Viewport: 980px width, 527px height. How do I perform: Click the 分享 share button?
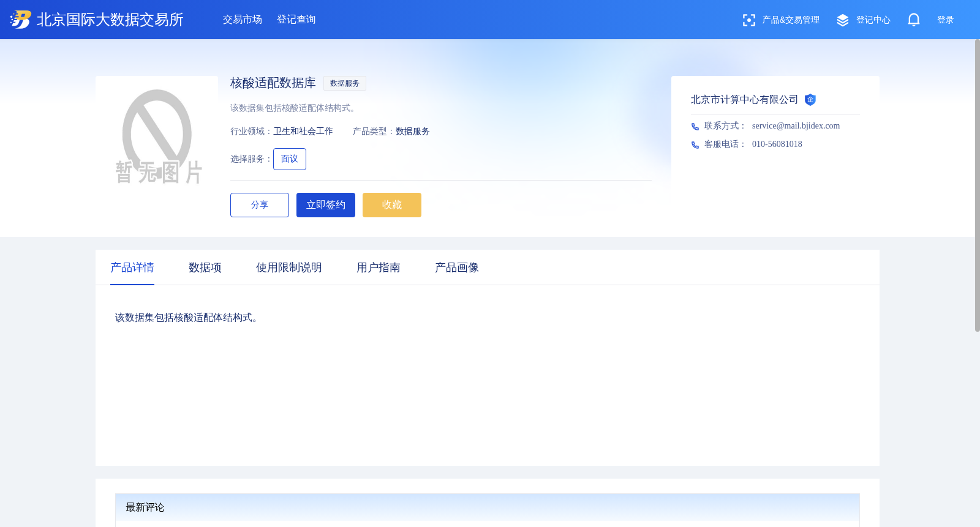click(x=260, y=205)
